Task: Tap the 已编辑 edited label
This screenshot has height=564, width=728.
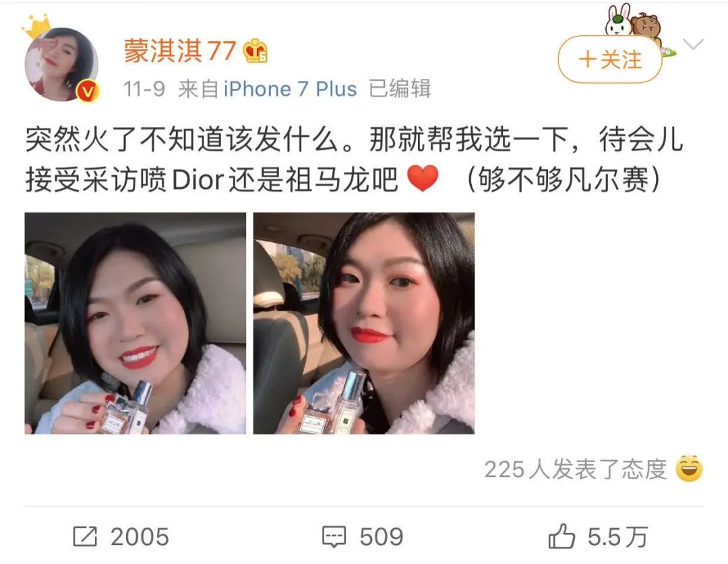Action: click(400, 89)
